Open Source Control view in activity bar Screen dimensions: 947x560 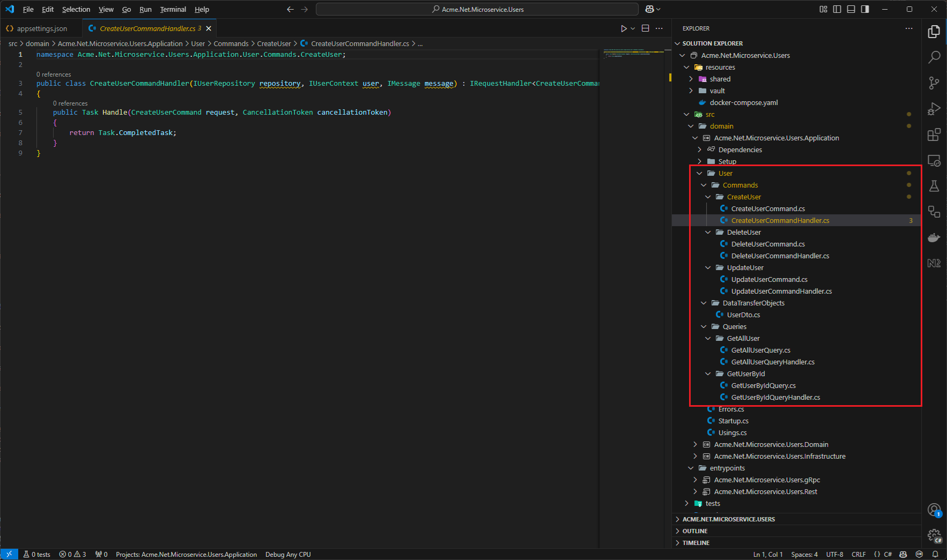tap(934, 83)
